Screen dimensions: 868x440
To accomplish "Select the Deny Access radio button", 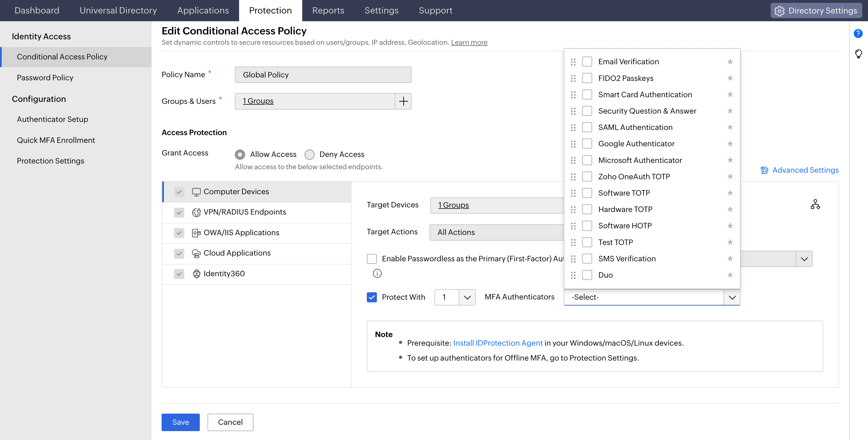I will 309,155.
